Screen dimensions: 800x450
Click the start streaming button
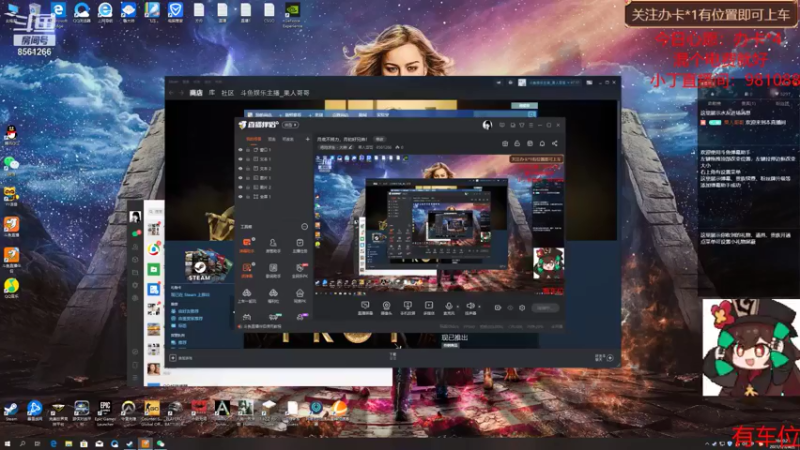[x=545, y=308]
